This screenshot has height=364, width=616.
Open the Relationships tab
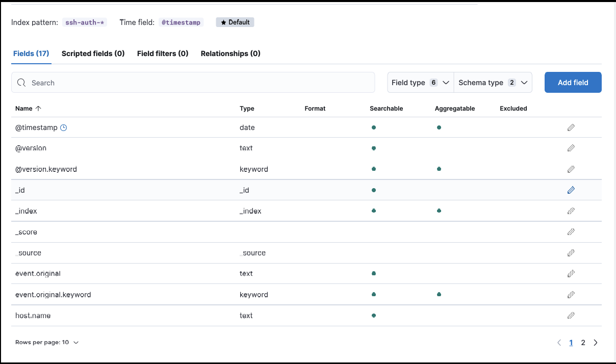click(230, 54)
